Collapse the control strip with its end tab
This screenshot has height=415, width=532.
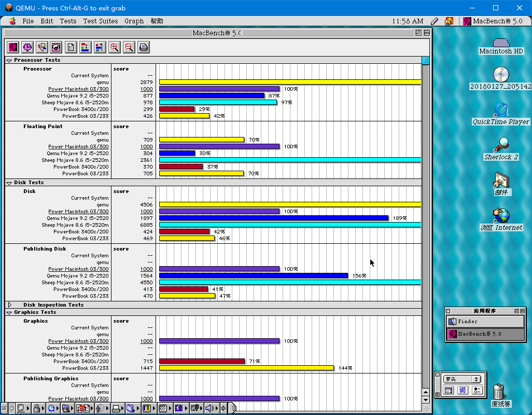coord(233,408)
